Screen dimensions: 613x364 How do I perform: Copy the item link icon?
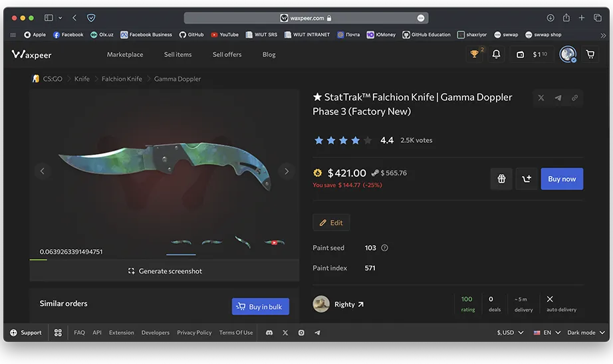coord(574,98)
